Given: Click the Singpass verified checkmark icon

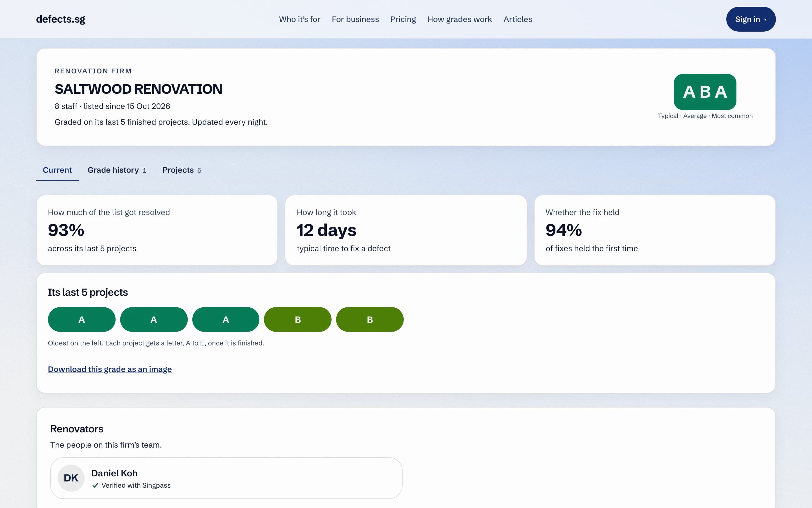Looking at the screenshot, I should coord(95,485).
